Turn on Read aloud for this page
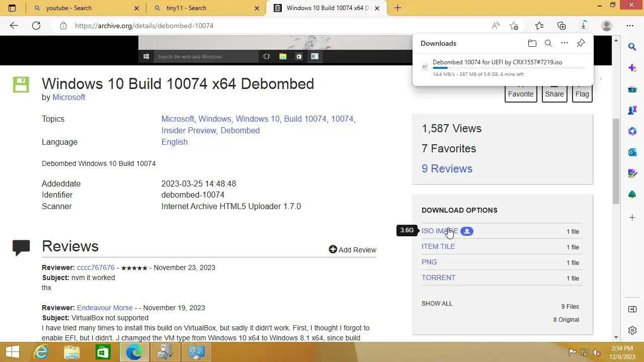This screenshot has width=644, height=362. [x=496, y=26]
